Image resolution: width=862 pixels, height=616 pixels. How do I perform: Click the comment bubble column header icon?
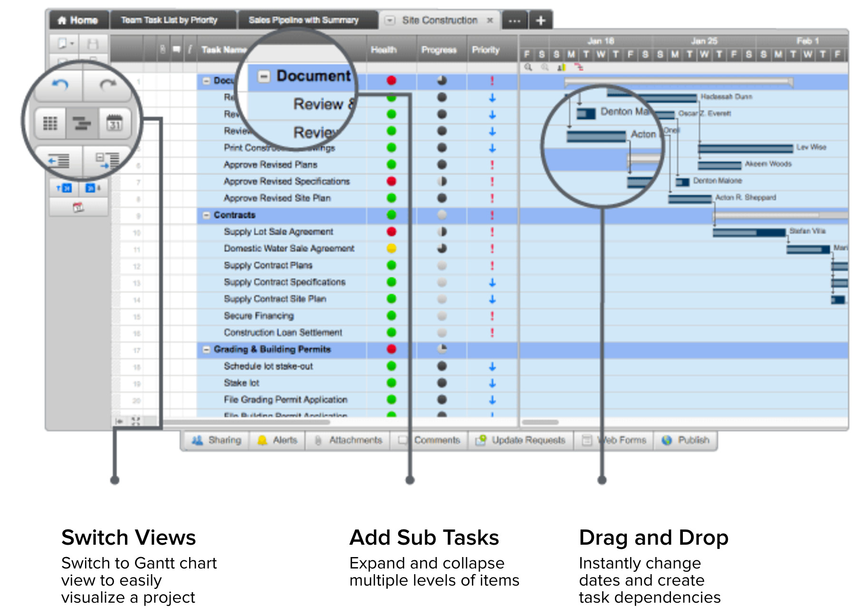tap(176, 49)
